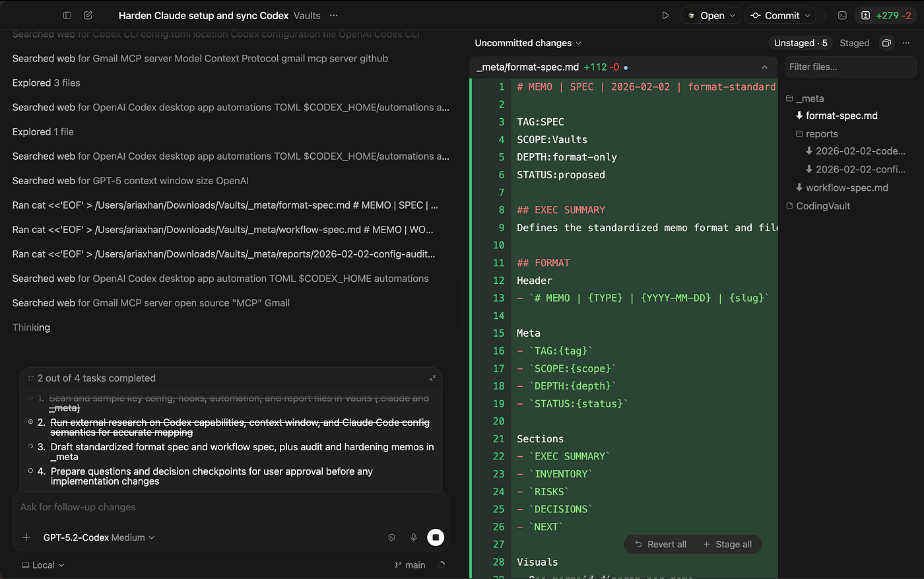Screen dimensions: 924x579
Task: Click the thread title Harden Claude setup
Action: tap(203, 15)
